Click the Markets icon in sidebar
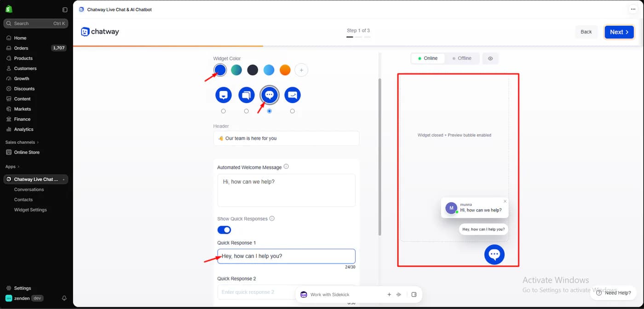The height and width of the screenshot is (309, 644). pos(9,109)
